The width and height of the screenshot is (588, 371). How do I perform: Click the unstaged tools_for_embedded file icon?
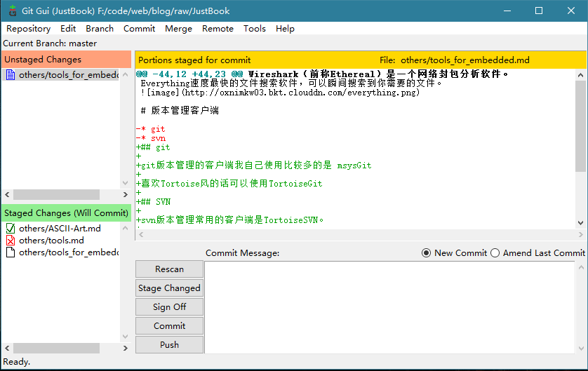point(11,75)
